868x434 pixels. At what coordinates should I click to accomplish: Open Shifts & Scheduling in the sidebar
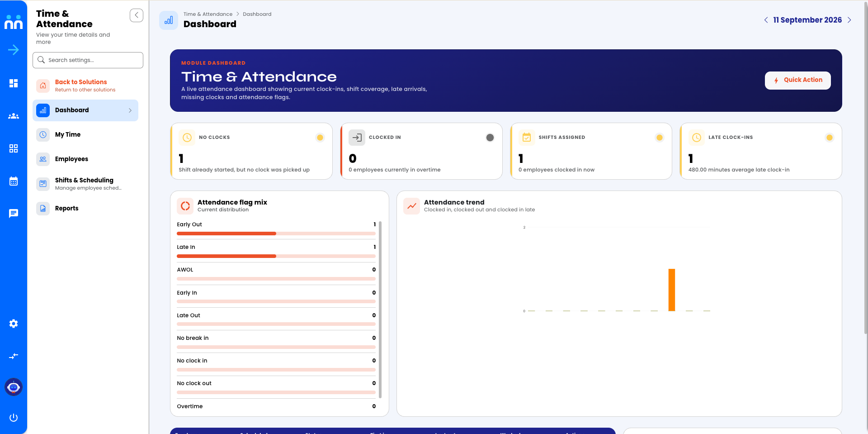[85, 184]
